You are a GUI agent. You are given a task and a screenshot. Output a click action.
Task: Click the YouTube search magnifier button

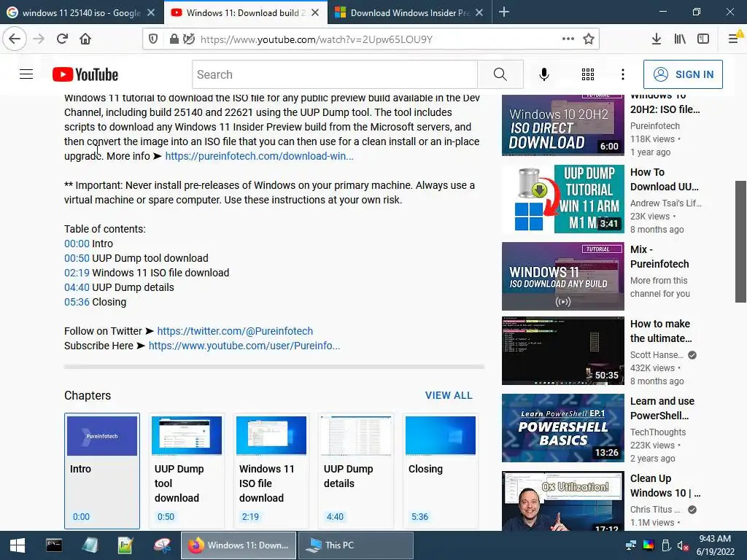[x=500, y=74]
